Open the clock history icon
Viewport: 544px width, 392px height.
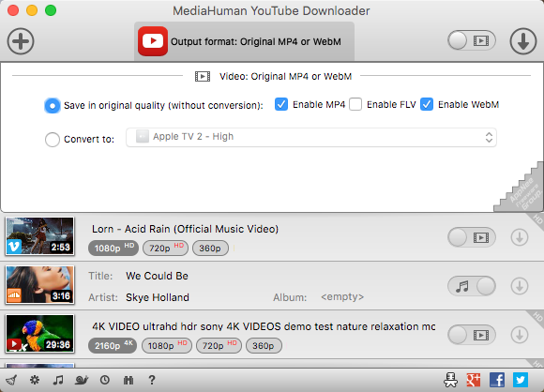(x=105, y=380)
